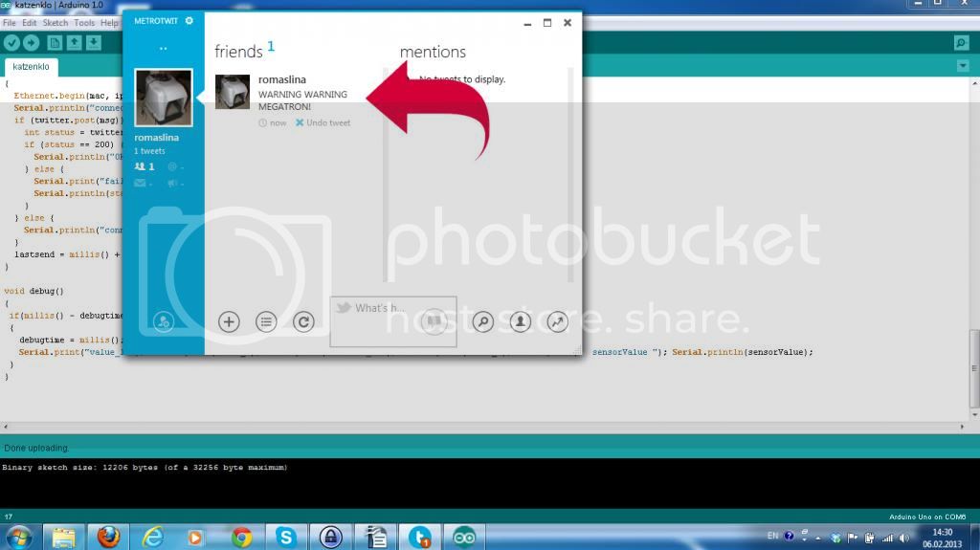This screenshot has width=980, height=550.
Task: Open Firefox from the taskbar
Action: 108,537
